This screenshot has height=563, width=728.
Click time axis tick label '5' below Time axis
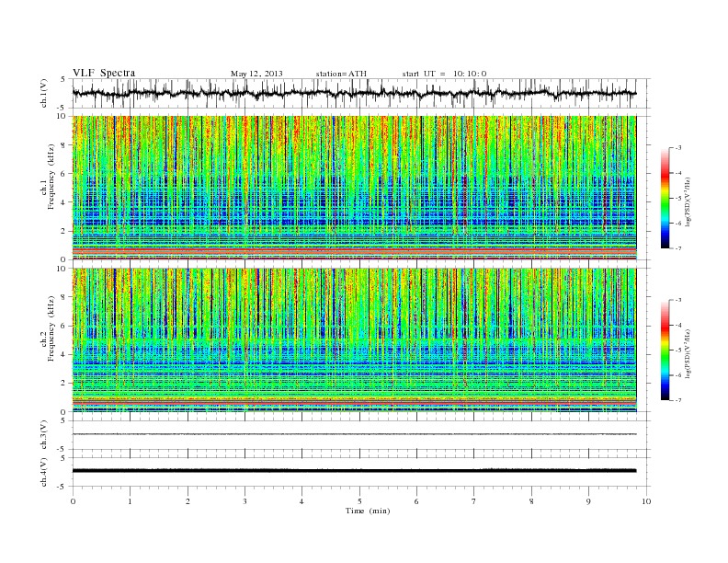(x=359, y=501)
